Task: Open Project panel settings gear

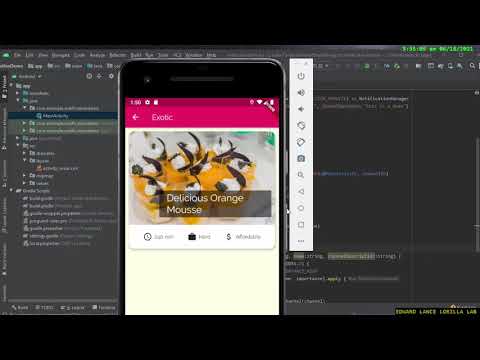Action: click(111, 76)
